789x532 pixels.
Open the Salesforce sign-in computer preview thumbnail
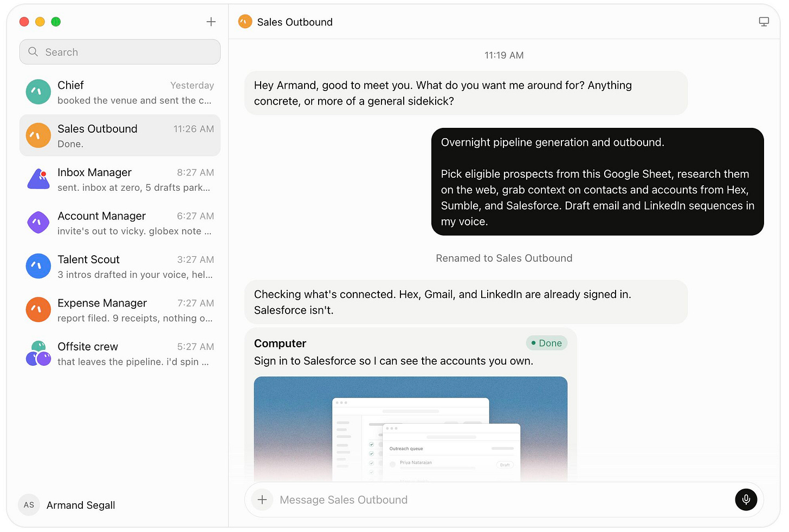pyautogui.click(x=411, y=429)
